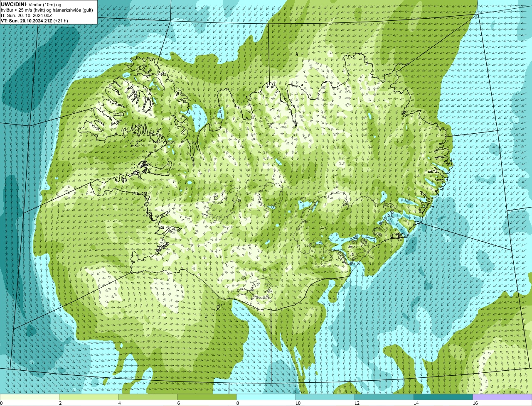Click the 4–6 m/s green legend segment
The width and height of the screenshot is (532, 406).
pos(148,397)
